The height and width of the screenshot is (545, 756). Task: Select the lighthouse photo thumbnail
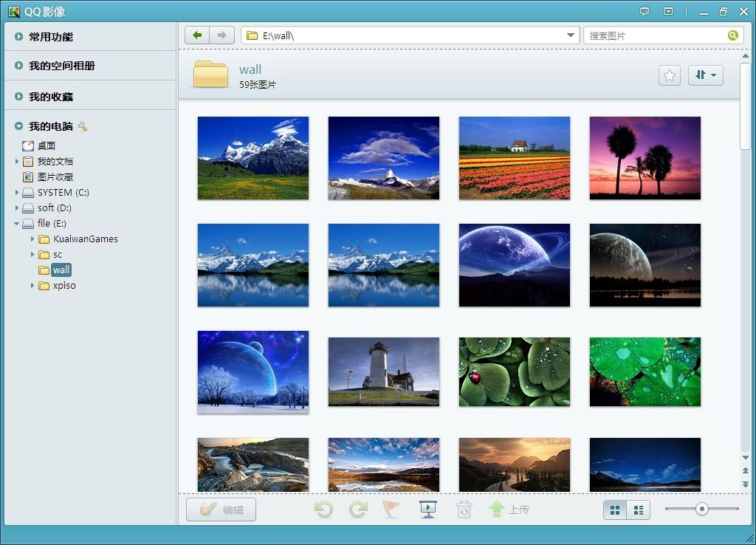[383, 371]
